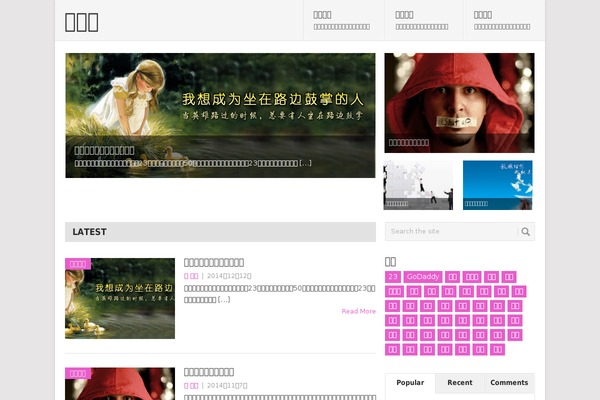
Task: Switch to the Recent tab
Action: [x=460, y=383]
